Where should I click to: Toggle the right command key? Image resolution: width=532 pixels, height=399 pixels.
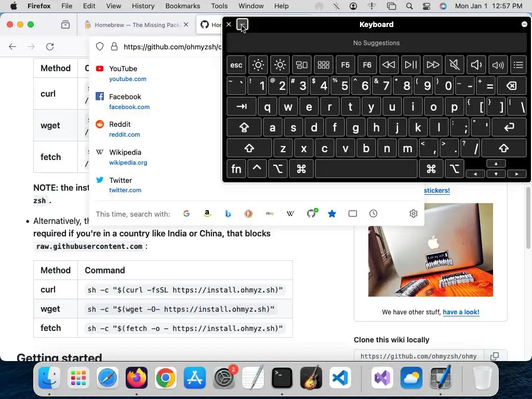click(431, 169)
